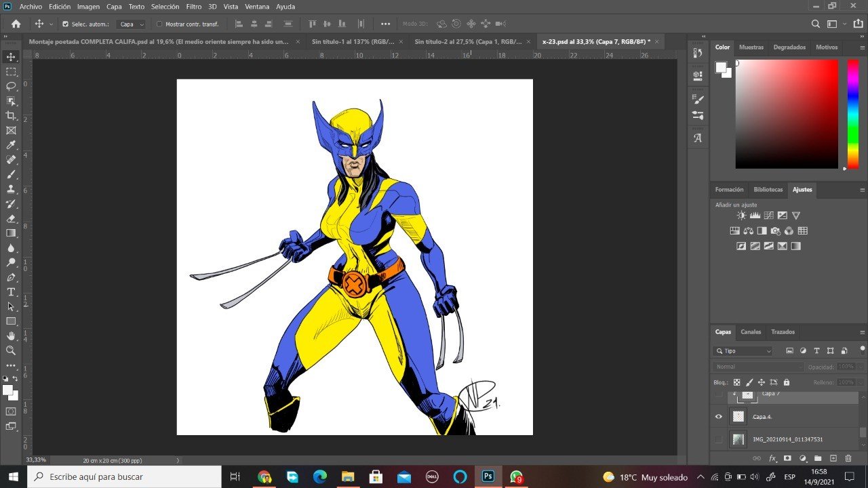
Task: Select the Blur tool
Action: click(x=11, y=248)
